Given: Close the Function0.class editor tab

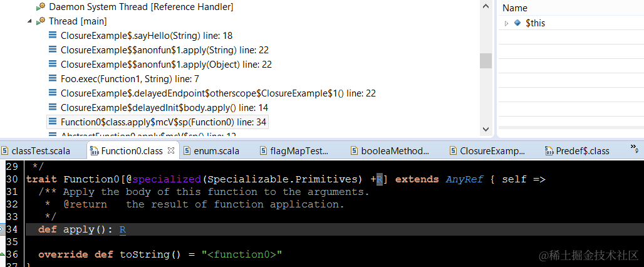Looking at the screenshot, I should click(x=171, y=150).
